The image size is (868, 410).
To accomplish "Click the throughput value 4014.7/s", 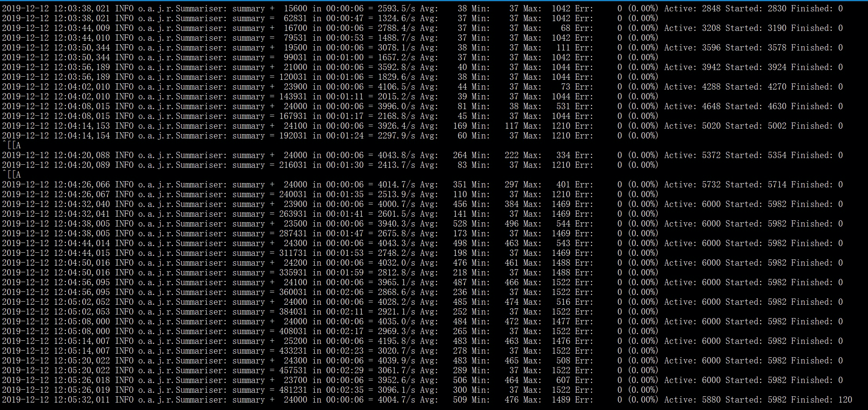I will [x=396, y=185].
